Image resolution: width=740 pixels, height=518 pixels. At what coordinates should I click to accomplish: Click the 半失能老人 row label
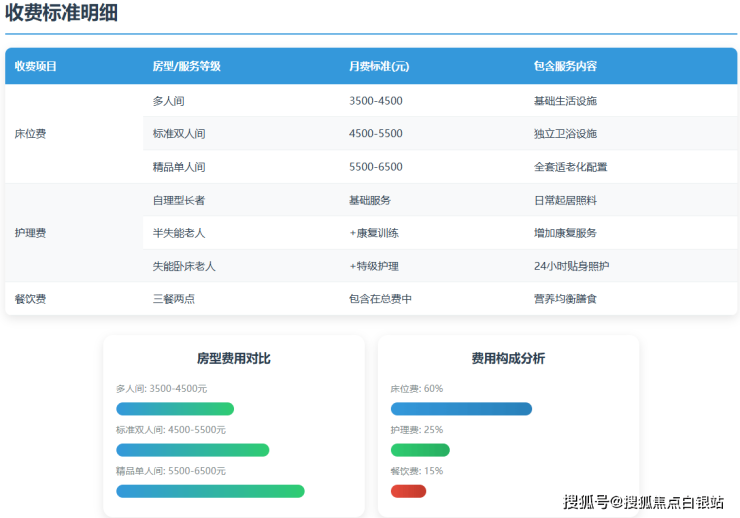coord(179,233)
